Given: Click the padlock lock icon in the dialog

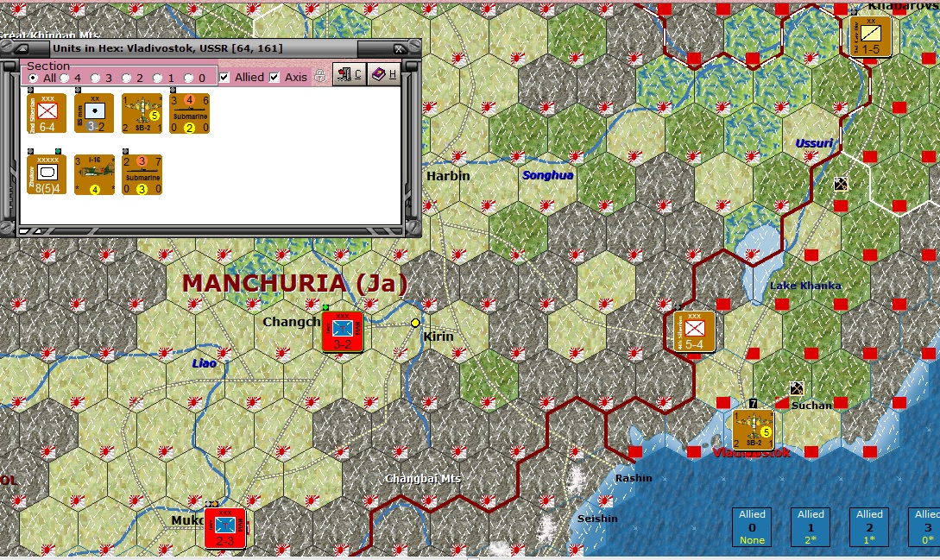Looking at the screenshot, I should click(x=320, y=76).
